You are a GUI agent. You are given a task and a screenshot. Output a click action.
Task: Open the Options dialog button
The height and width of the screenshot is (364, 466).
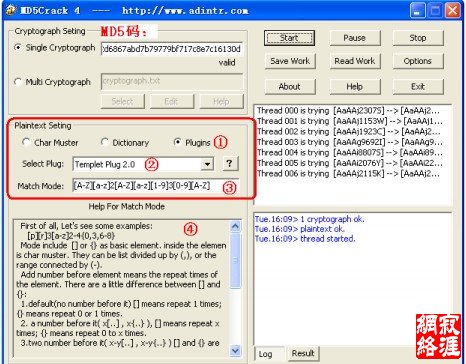coord(418,61)
